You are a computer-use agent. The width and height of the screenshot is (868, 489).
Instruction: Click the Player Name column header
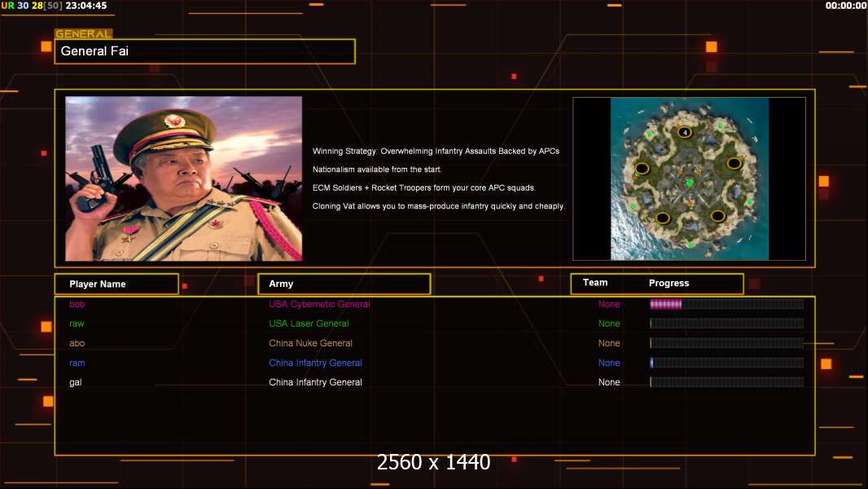point(116,284)
